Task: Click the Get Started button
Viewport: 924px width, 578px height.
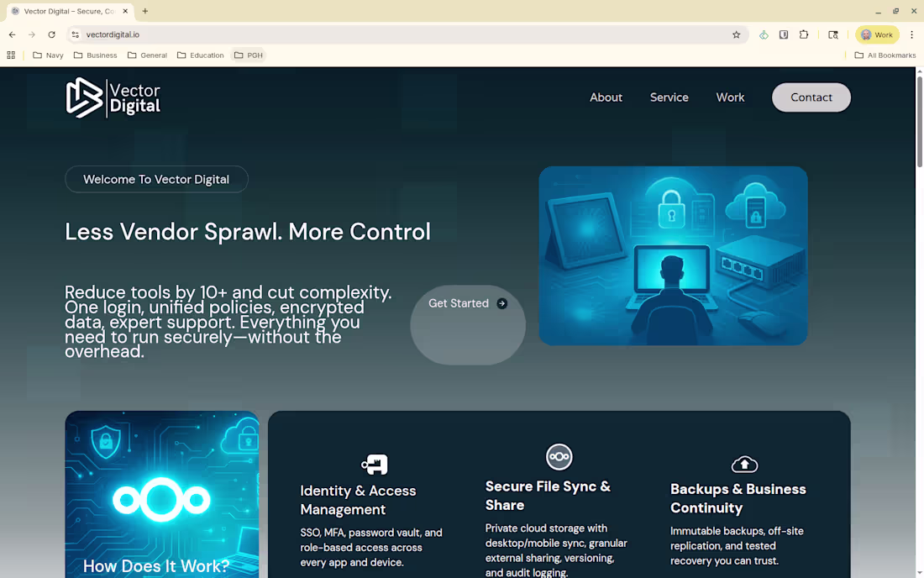Action: point(467,303)
